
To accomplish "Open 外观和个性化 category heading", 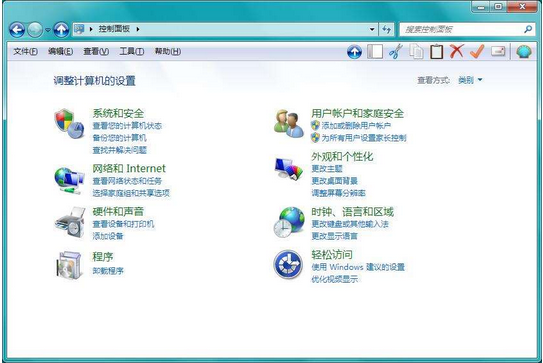I will [x=342, y=157].
